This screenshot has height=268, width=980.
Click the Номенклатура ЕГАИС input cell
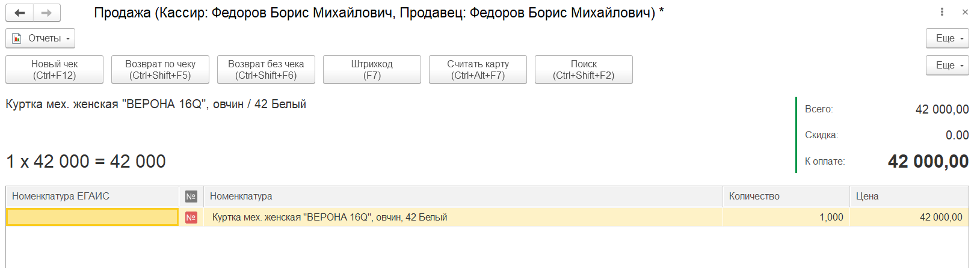[92, 218]
